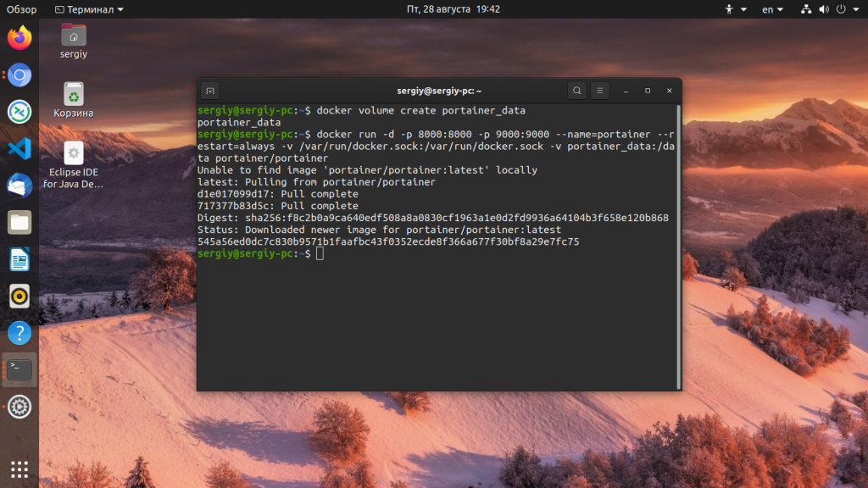The width and height of the screenshot is (868, 488).
Task: Click the container ID line starting 545a56ed0dc7
Action: click(x=388, y=241)
